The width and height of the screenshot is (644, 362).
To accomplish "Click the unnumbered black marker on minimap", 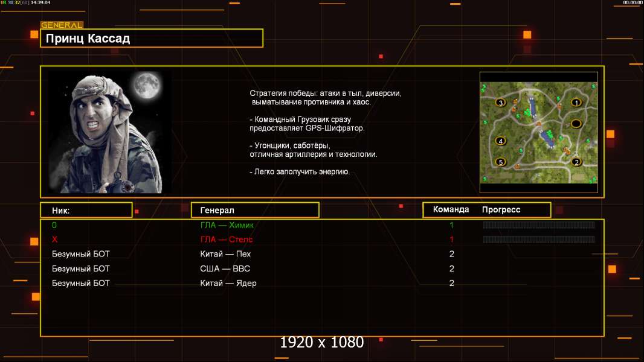I will 576,124.
